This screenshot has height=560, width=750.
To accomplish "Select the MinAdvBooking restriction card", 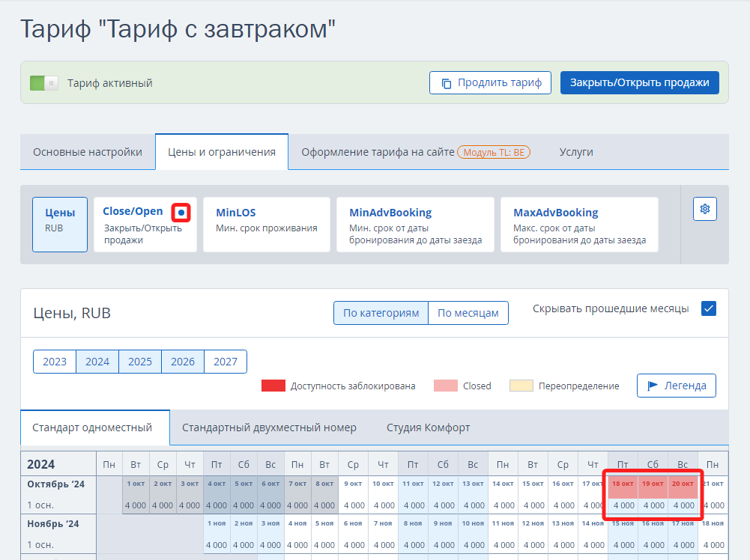I will coord(415,225).
